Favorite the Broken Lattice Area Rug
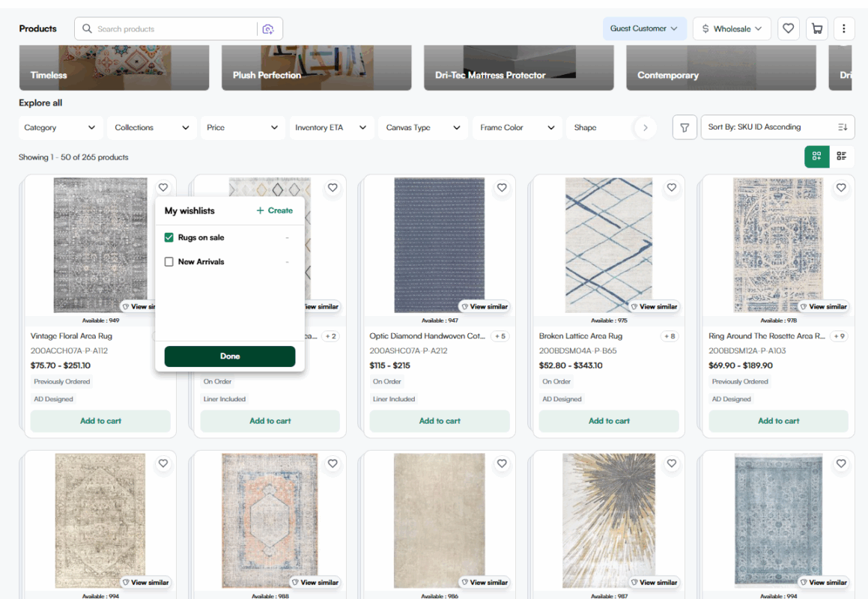Viewport: 868px width, 599px height. pos(672,188)
